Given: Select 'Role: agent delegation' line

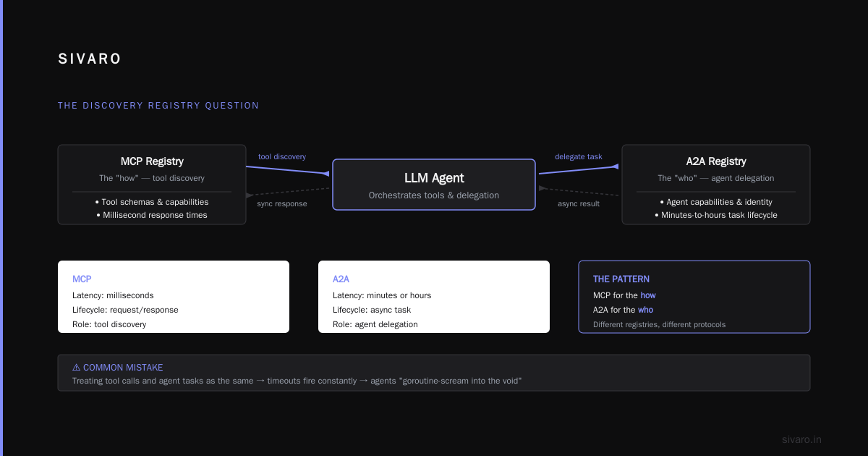Looking at the screenshot, I should [375, 324].
